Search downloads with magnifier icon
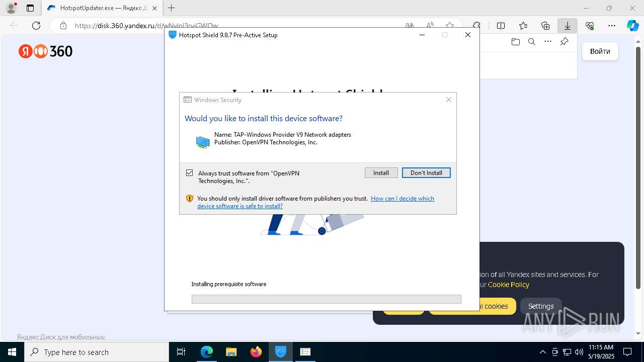Screen dimensions: 644x362 531,42
